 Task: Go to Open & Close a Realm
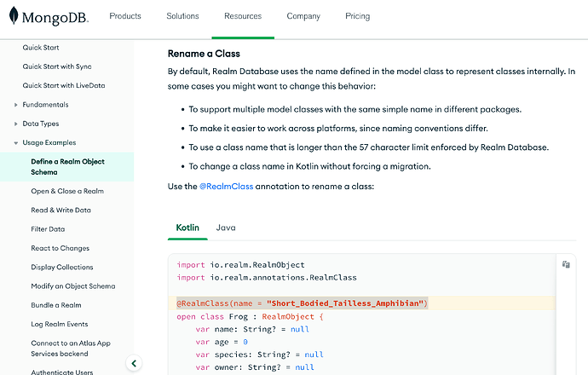click(x=67, y=191)
